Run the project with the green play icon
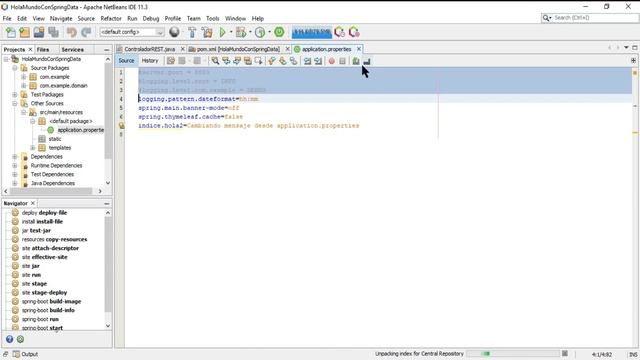Image resolution: width=640 pixels, height=360 pixels. tap(222, 32)
